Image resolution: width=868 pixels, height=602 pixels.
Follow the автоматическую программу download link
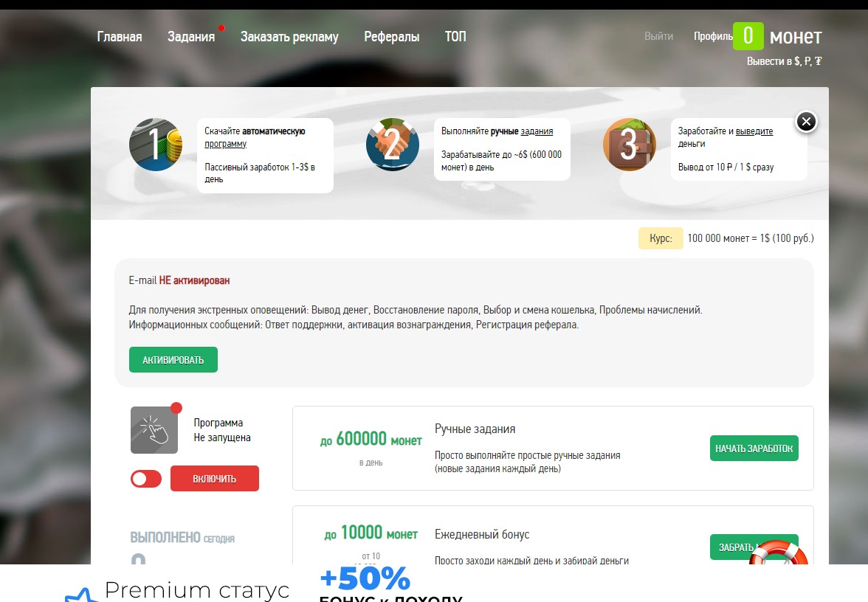255,137
